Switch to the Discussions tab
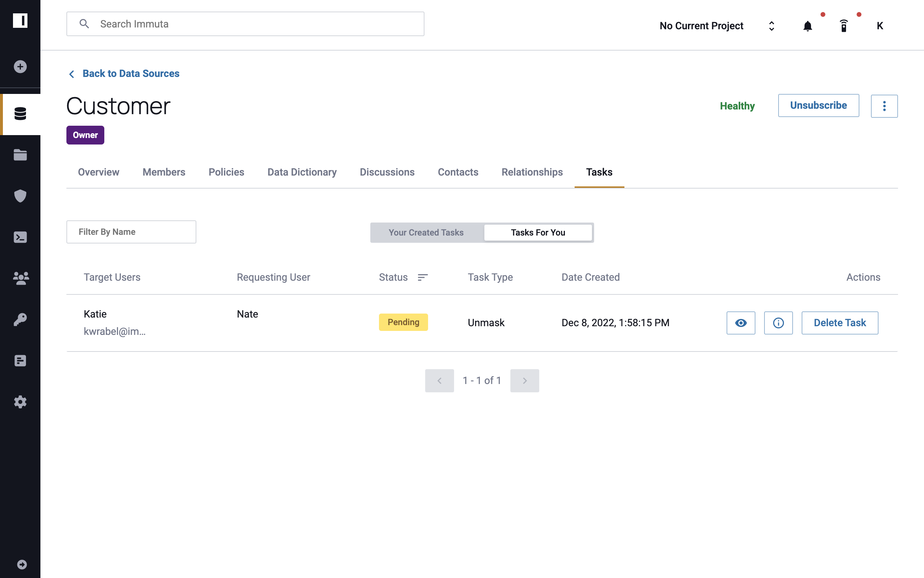The width and height of the screenshot is (924, 578). click(387, 172)
